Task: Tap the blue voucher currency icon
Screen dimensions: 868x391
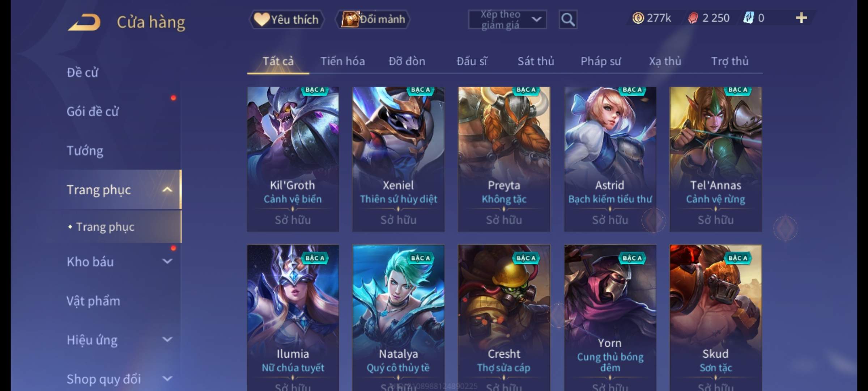Action: (748, 18)
